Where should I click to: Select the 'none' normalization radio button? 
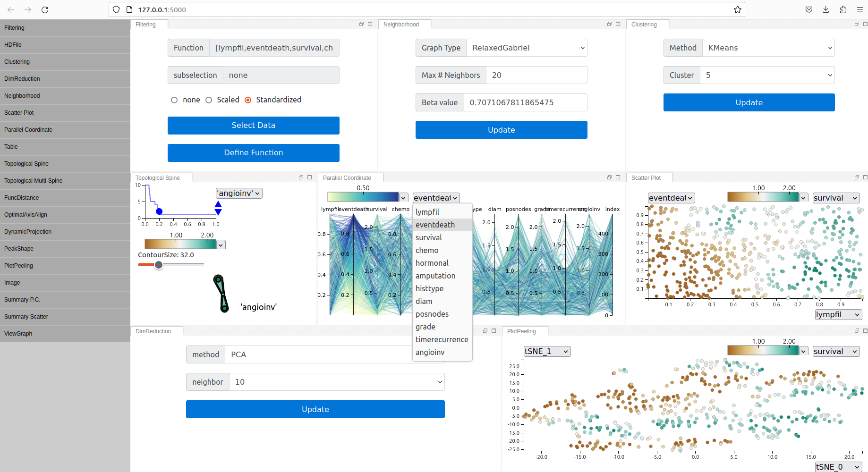(x=174, y=100)
